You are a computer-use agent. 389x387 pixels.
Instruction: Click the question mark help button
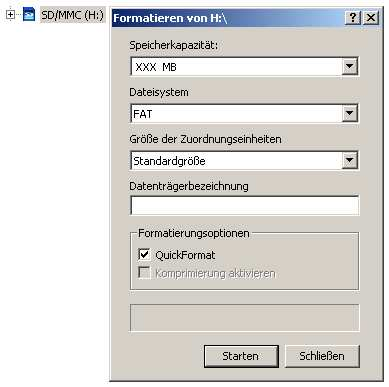[353, 18]
